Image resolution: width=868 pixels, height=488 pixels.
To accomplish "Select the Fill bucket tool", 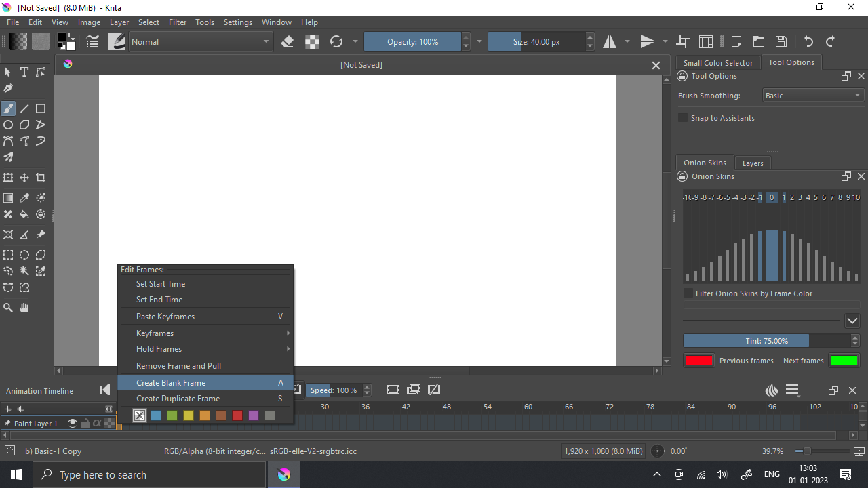I will [x=24, y=214].
